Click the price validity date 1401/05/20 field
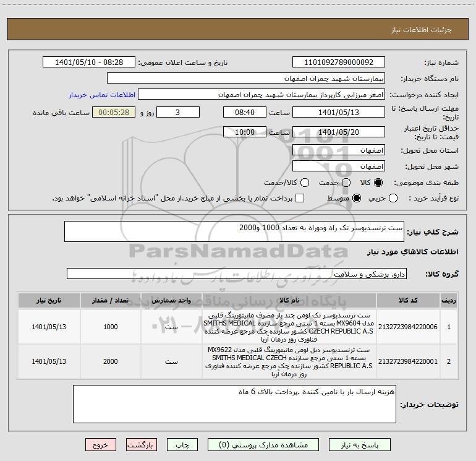This screenshot has height=461, width=476. [339, 132]
